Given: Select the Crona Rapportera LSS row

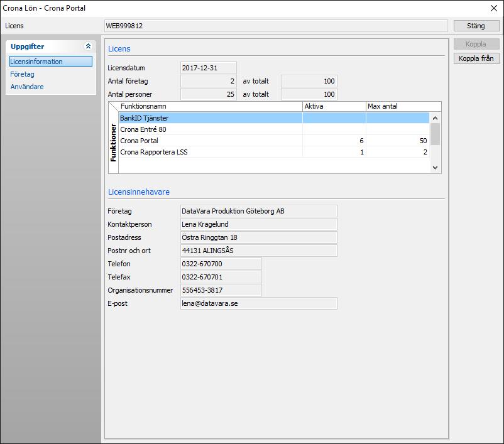Looking at the screenshot, I should click(x=274, y=152).
